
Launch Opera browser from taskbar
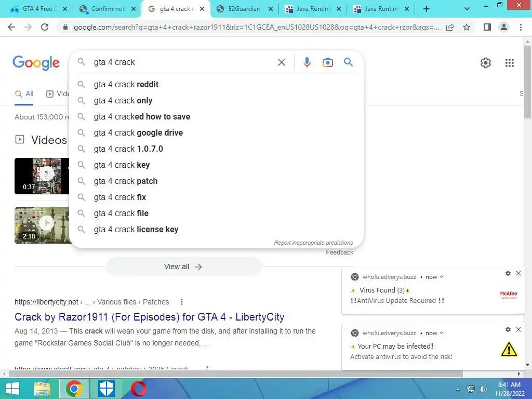point(138,389)
